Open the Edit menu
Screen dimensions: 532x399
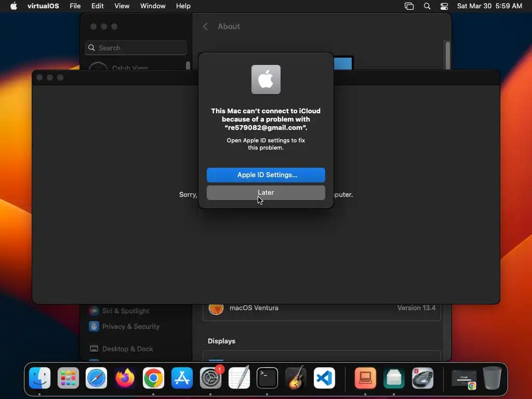click(x=97, y=6)
